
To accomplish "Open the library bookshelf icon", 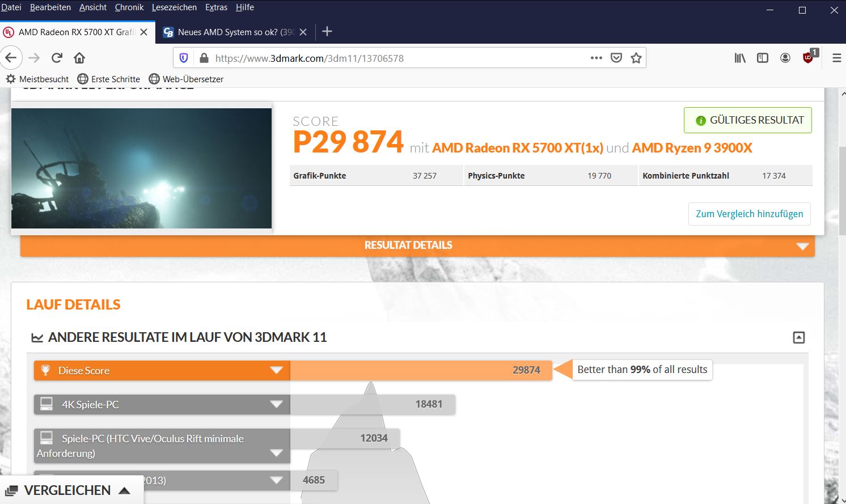I will 740,58.
